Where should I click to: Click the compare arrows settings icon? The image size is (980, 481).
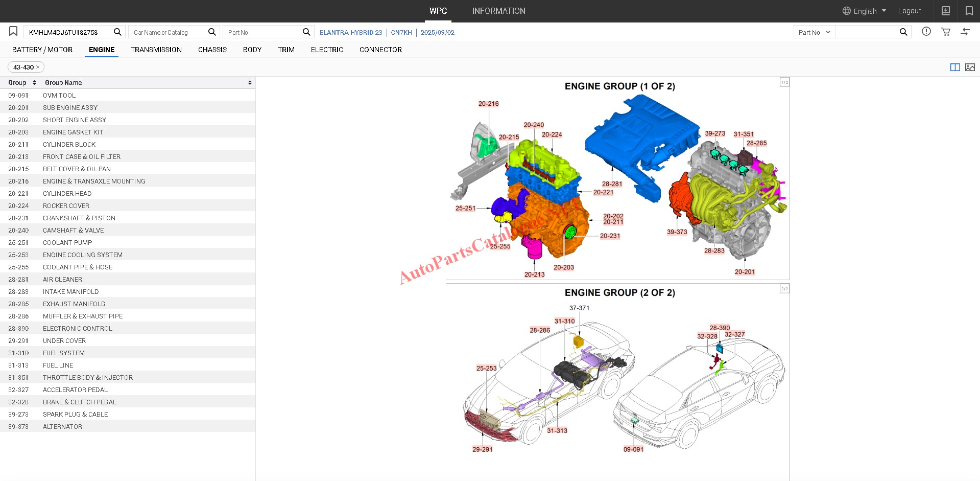click(x=965, y=32)
